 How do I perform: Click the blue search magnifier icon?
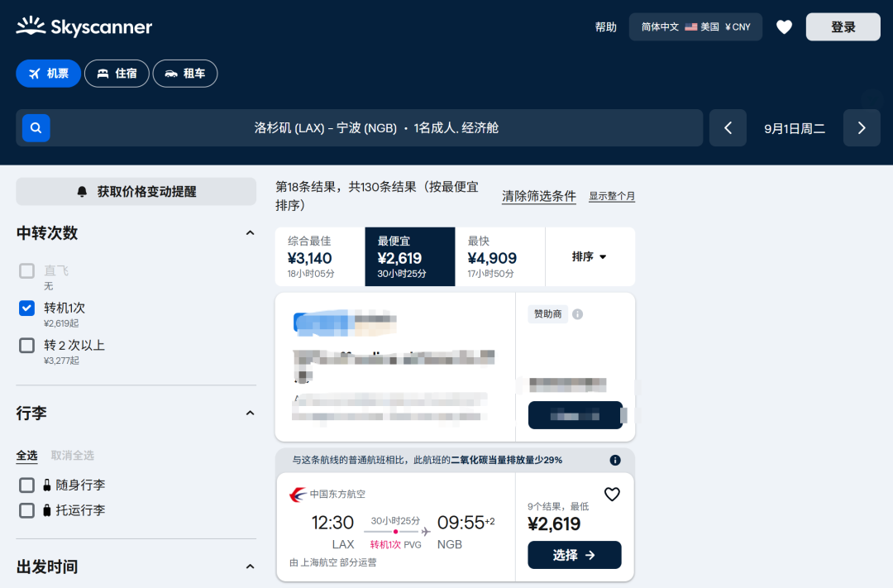click(x=36, y=127)
